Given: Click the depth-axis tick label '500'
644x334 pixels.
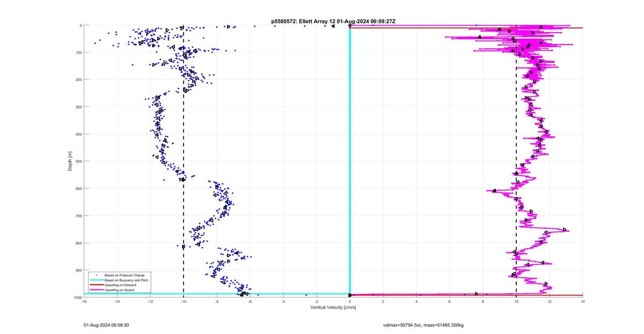Looking at the screenshot, I should click(x=78, y=161).
